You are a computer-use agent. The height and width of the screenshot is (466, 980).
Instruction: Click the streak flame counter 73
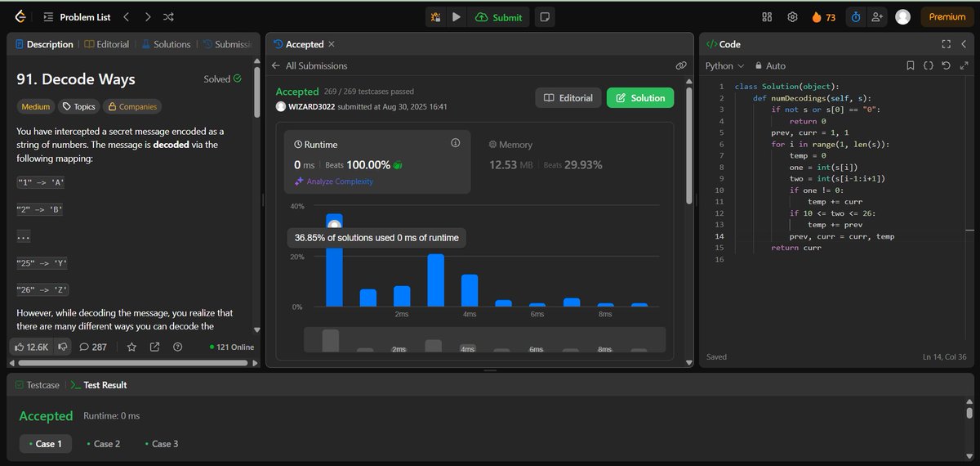(x=823, y=16)
